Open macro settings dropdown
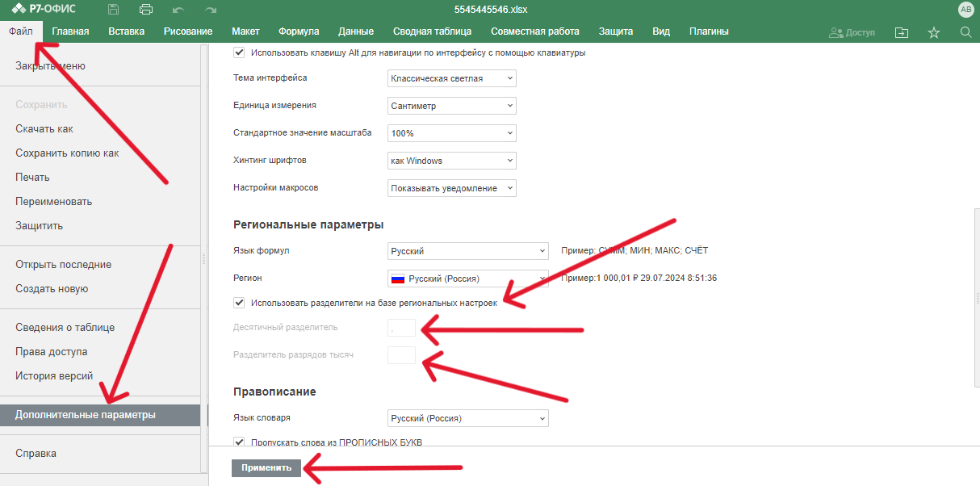The height and width of the screenshot is (486, 980). click(x=451, y=188)
